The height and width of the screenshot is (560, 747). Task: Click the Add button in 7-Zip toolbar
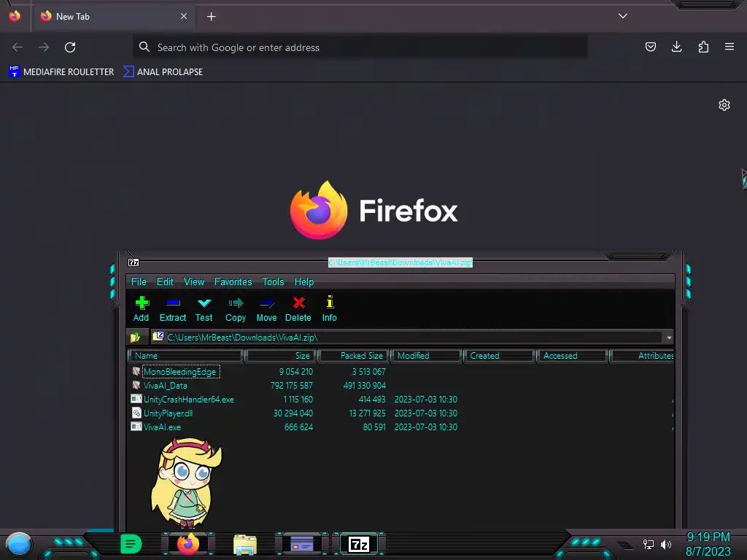(x=141, y=308)
